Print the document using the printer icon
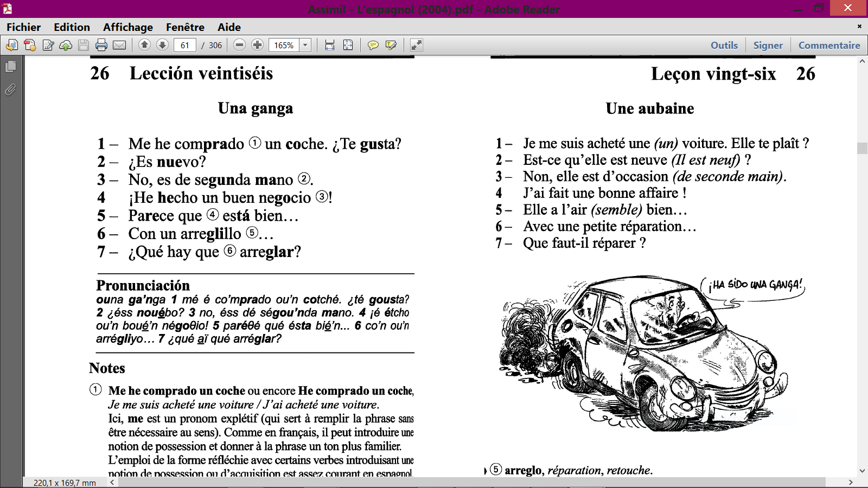 point(101,45)
